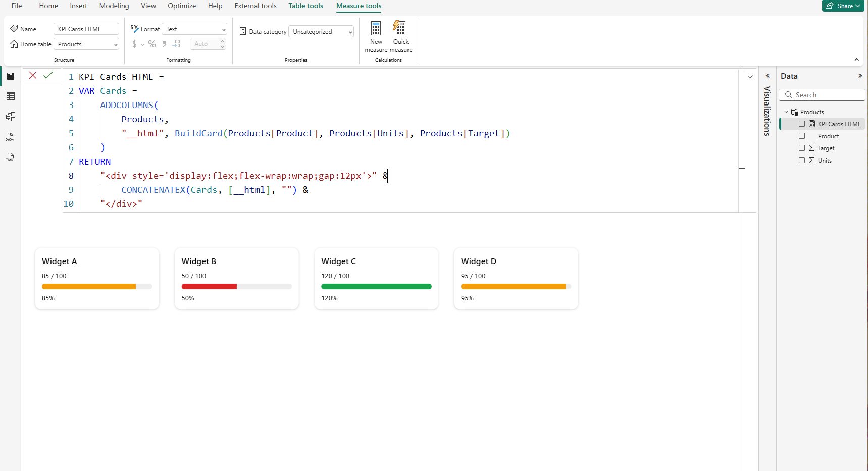868x471 pixels.
Task: Toggle thousands separator comma icon
Action: 164,44
